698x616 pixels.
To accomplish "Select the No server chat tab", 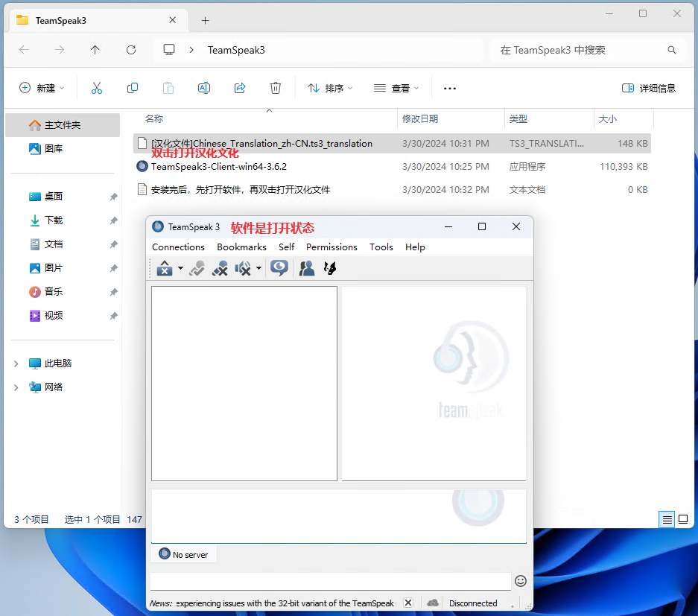I will tap(184, 555).
